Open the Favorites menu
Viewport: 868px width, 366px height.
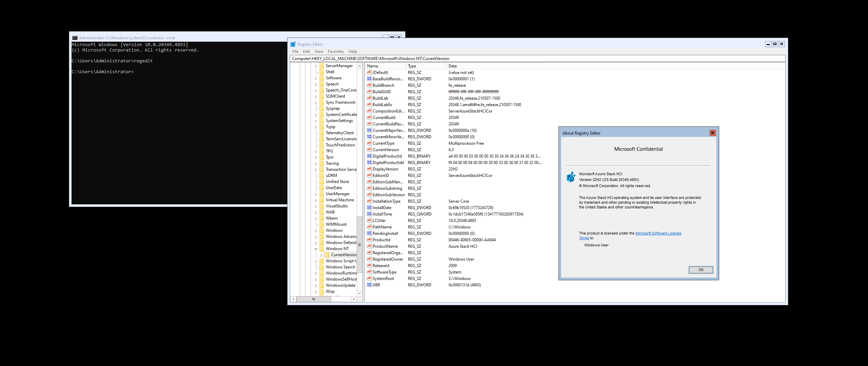[335, 52]
